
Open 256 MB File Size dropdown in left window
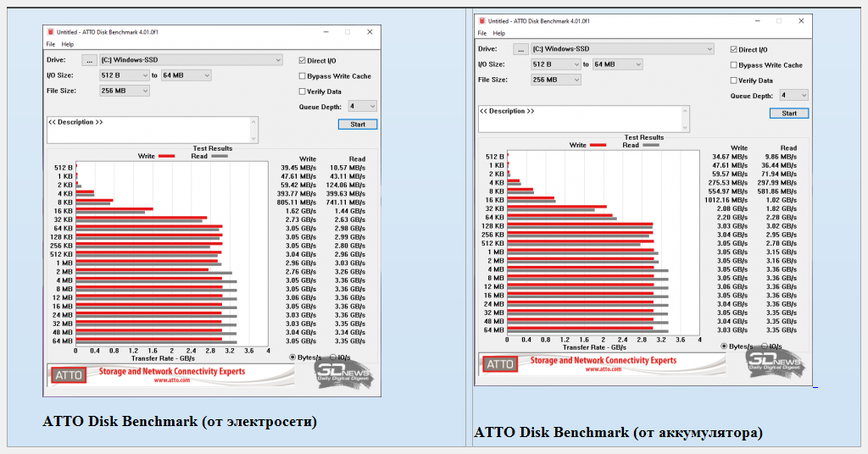125,91
